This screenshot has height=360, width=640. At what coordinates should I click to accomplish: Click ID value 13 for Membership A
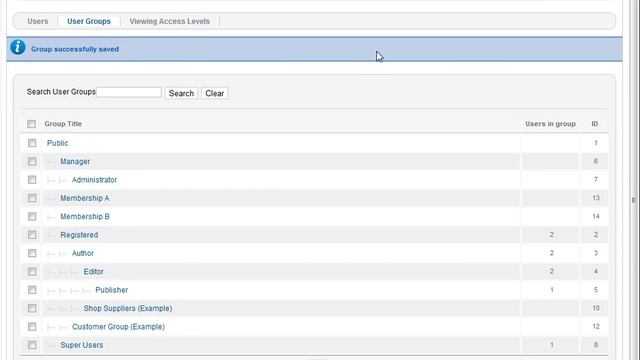pos(596,198)
